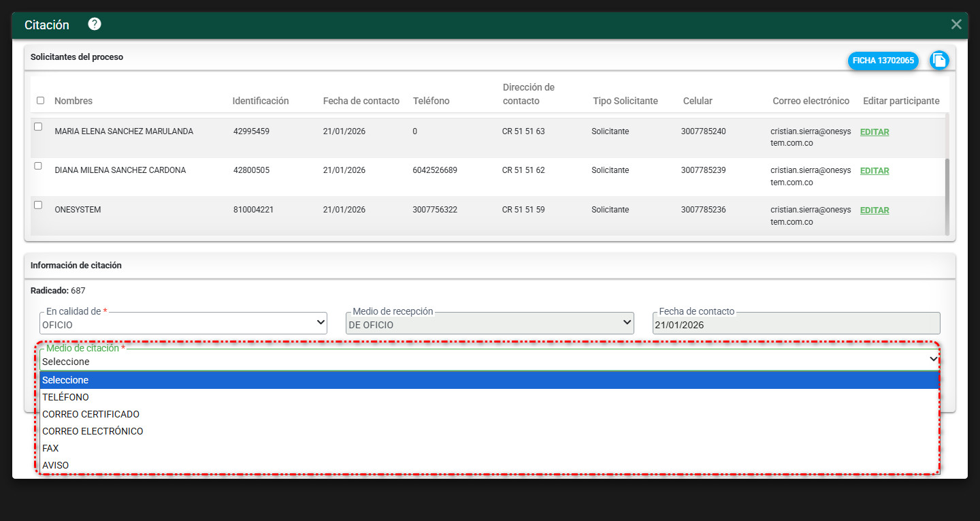Click the help question mark icon
The image size is (980, 521).
tap(95, 25)
